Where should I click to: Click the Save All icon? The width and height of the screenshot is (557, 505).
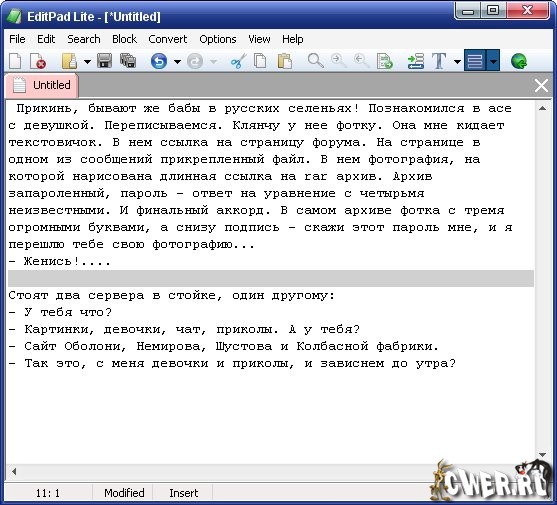[128, 61]
